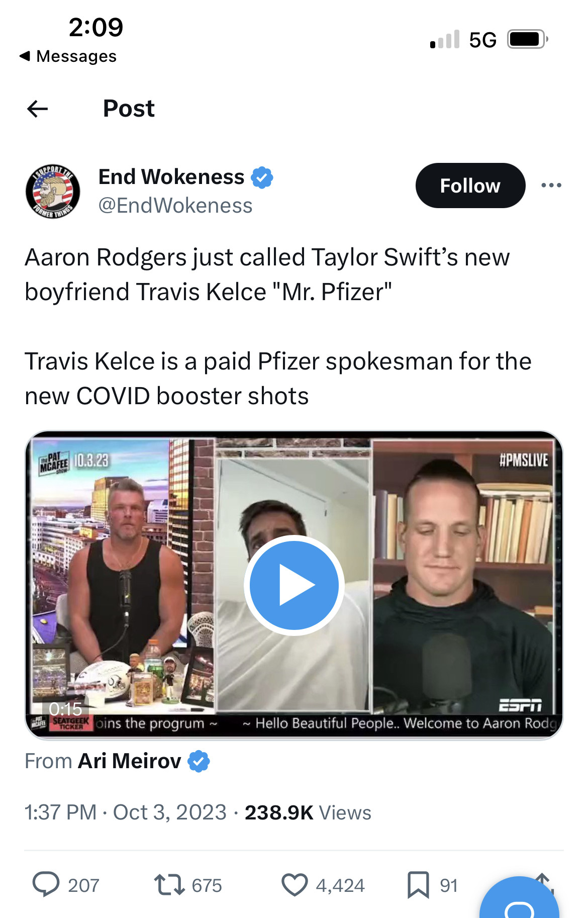
Task: Click verified badge next to Ari Meirov
Action: coord(199,761)
